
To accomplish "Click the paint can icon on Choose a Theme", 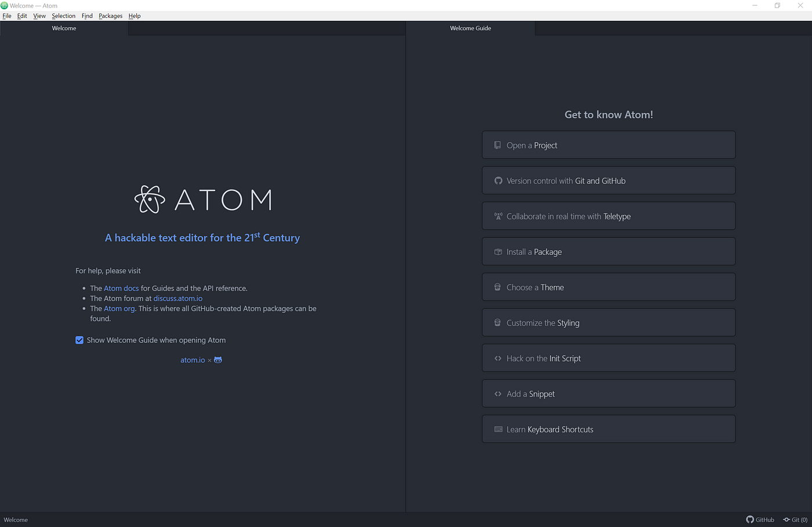I will (498, 287).
